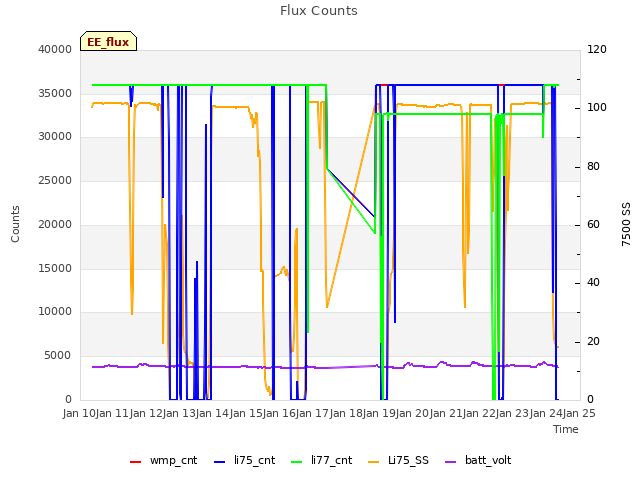Select the li77_cnt legend entry
640x480 pixels.
(321, 460)
